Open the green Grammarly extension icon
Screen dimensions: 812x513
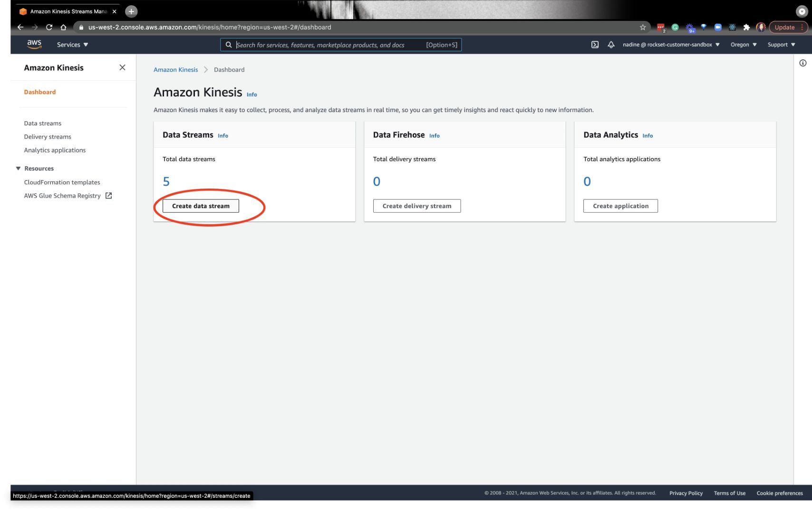(675, 27)
